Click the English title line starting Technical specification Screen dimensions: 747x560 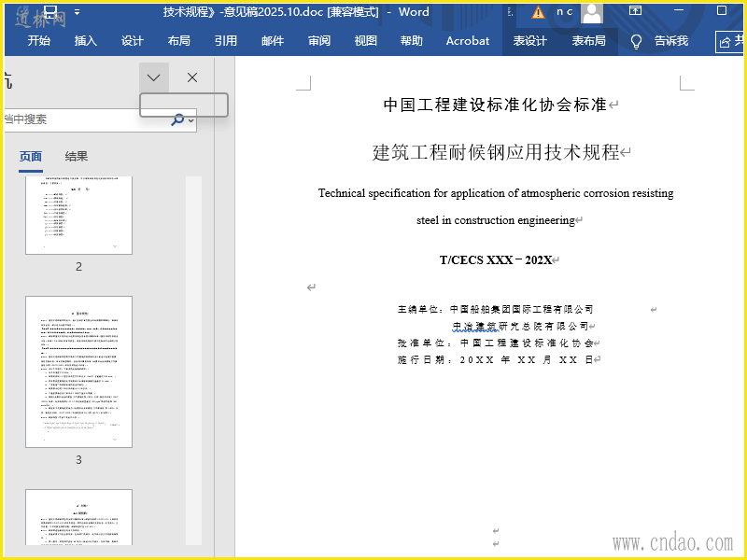pyautogui.click(x=496, y=193)
